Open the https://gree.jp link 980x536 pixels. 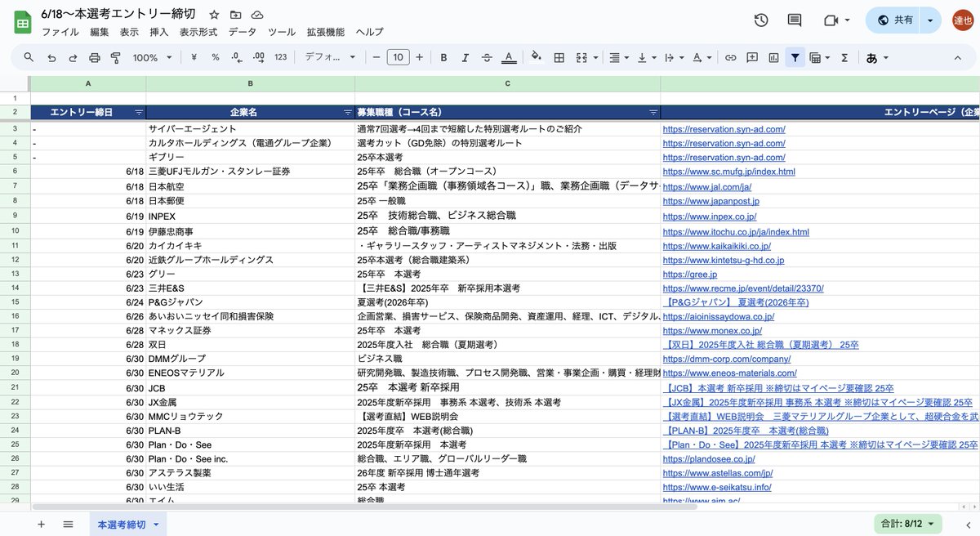[690, 275]
